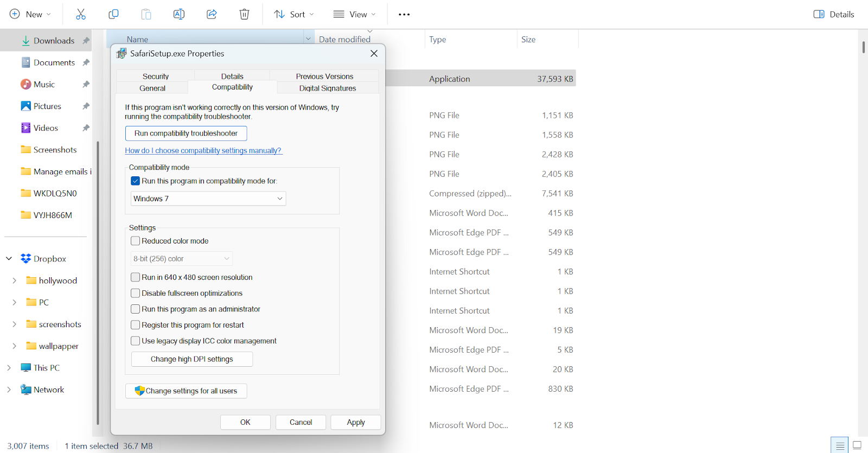Click the Music folder icon
868x453 pixels.
point(25,84)
